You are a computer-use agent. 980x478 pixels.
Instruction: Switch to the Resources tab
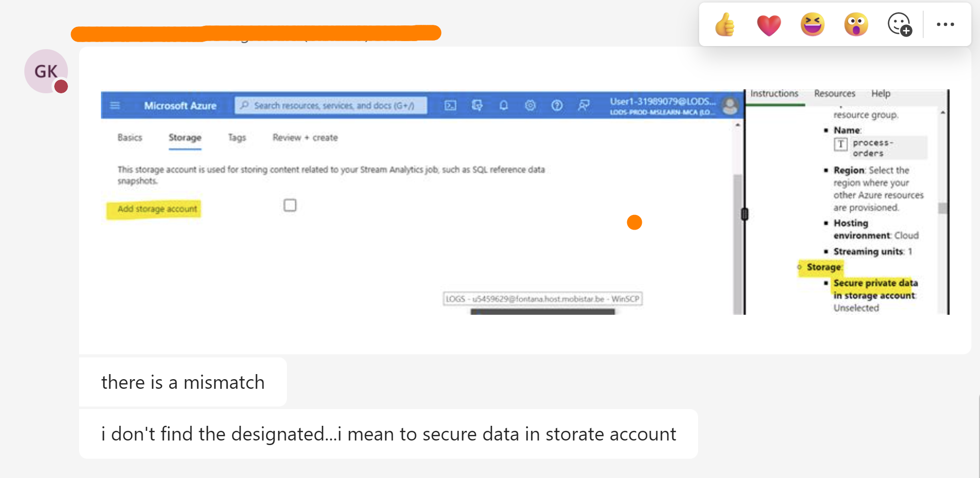(834, 93)
